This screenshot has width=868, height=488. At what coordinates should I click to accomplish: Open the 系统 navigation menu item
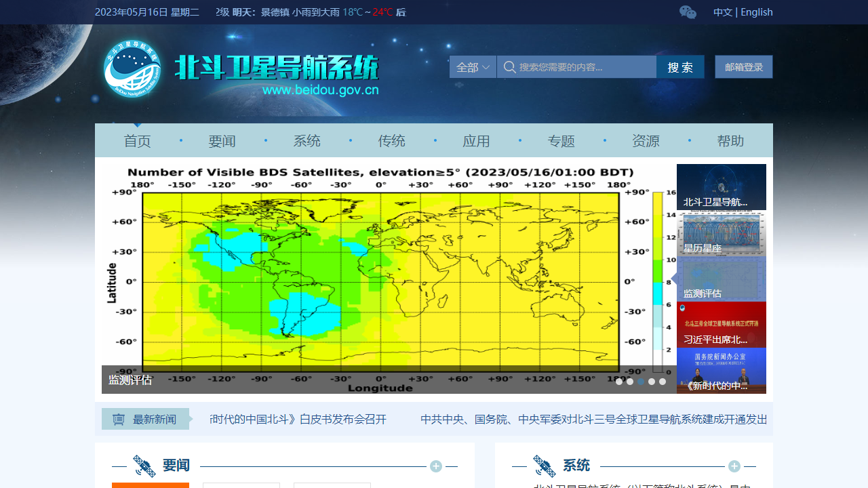pyautogui.click(x=307, y=141)
